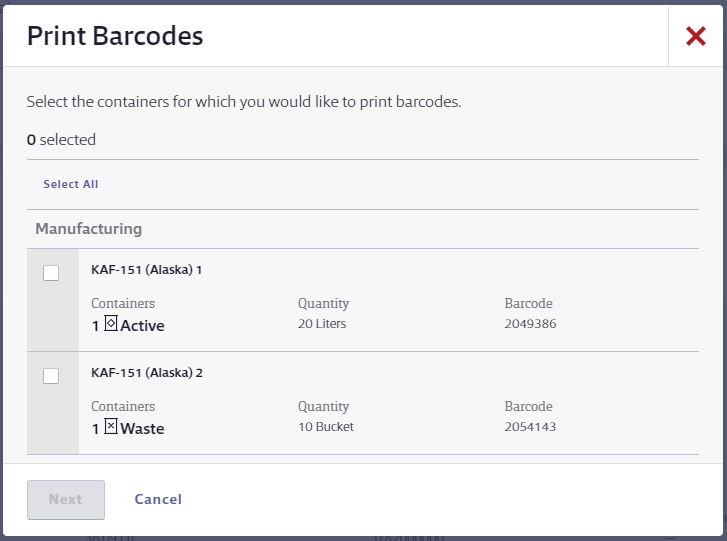
Task: Select the KAF-151 (Alaska) 2 title
Action: pyautogui.click(x=147, y=373)
